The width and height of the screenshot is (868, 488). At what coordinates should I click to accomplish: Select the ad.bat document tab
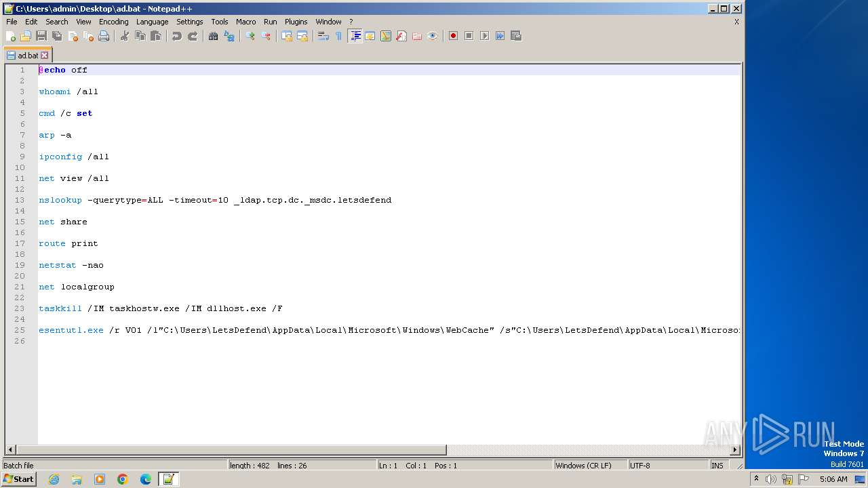28,56
